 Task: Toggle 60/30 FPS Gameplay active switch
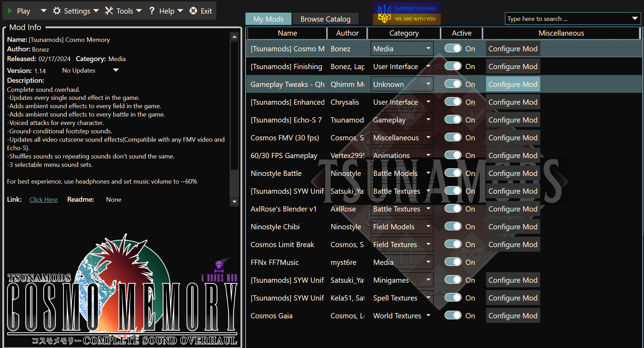[x=453, y=155]
